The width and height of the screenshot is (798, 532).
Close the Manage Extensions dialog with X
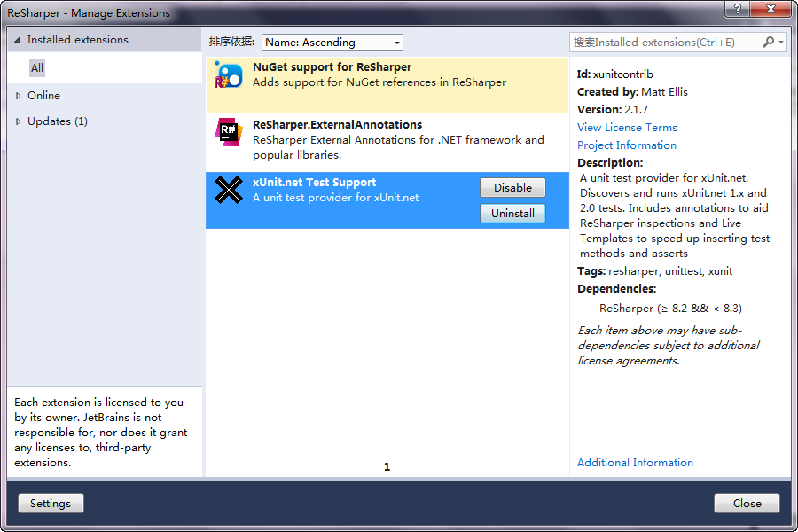click(x=771, y=9)
